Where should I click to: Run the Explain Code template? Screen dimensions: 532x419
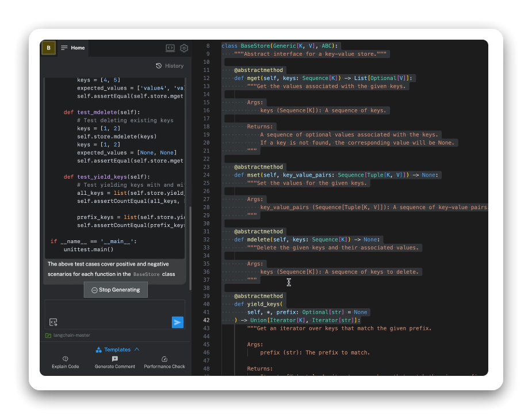[66, 362]
